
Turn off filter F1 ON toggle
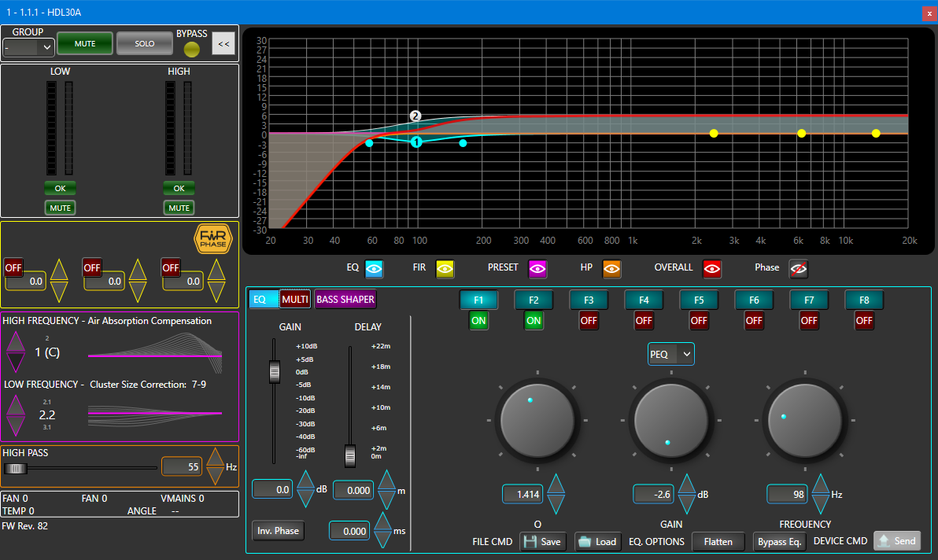click(478, 321)
